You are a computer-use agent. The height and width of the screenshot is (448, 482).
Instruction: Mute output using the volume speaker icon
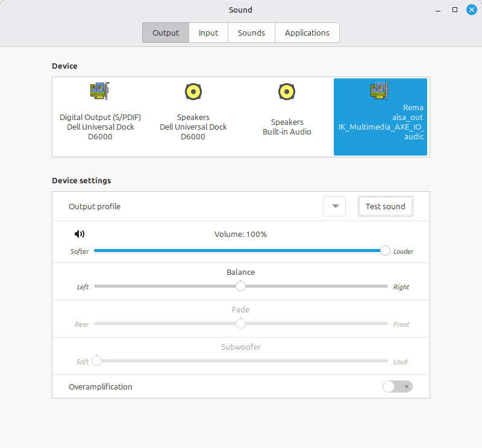tap(80, 234)
